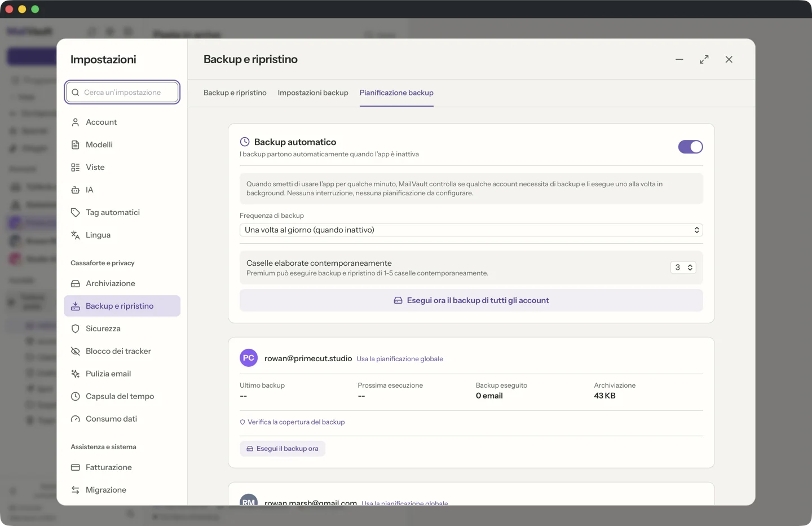Viewport: 812px width, 526px height.
Task: Disable the Backup automatico switch
Action: point(690,147)
